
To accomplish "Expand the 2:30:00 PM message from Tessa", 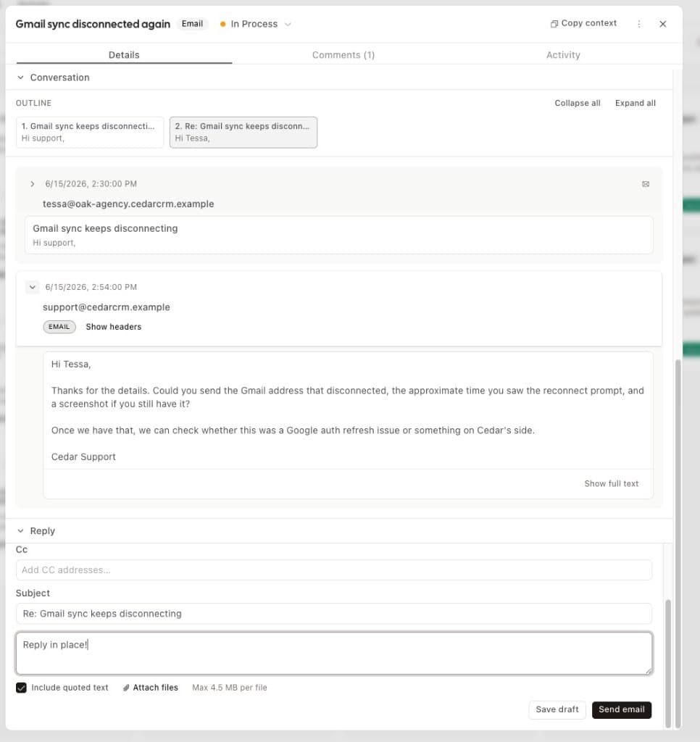I will [32, 183].
